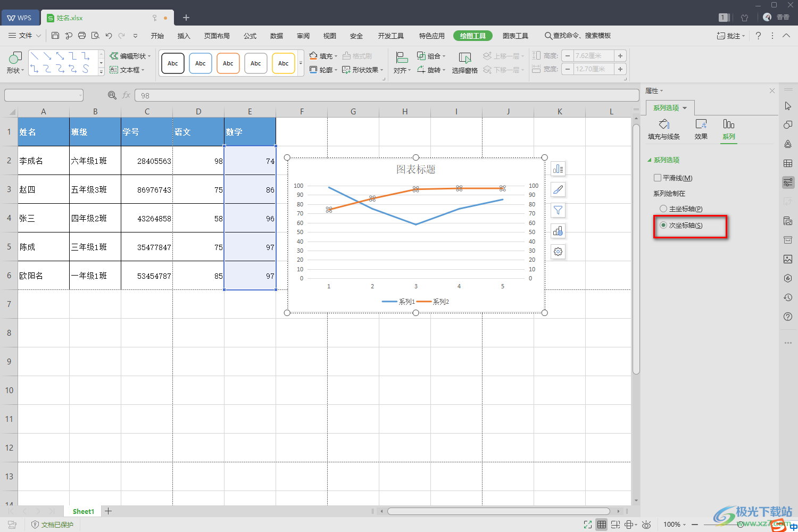This screenshot has width=798, height=532.
Task: Select cell containing 李成名
Action: pos(44,161)
